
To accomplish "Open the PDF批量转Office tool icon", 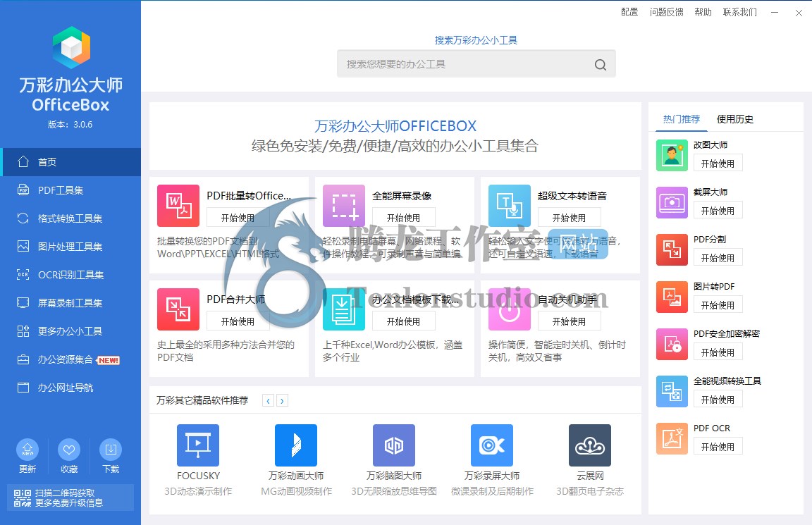I will [178, 206].
